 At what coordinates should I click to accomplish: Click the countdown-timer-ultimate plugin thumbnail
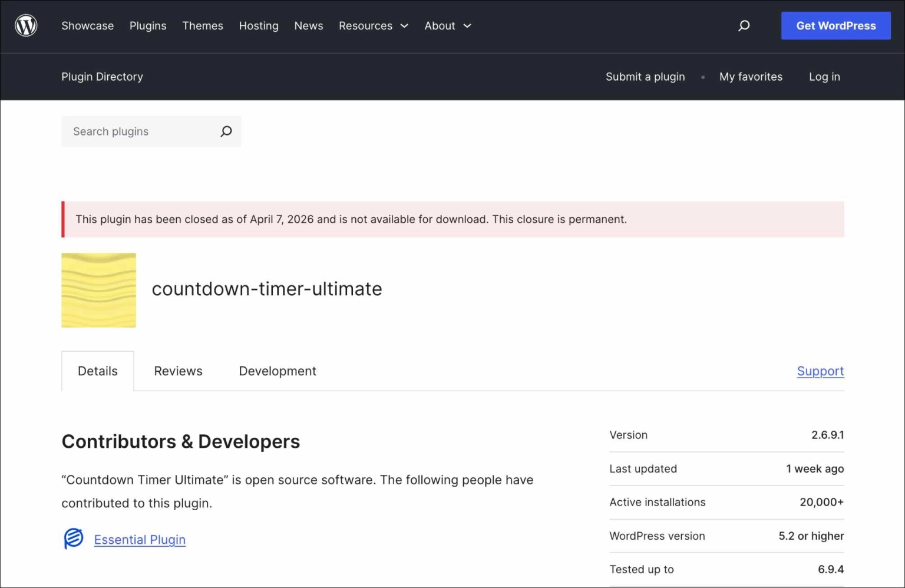point(99,290)
